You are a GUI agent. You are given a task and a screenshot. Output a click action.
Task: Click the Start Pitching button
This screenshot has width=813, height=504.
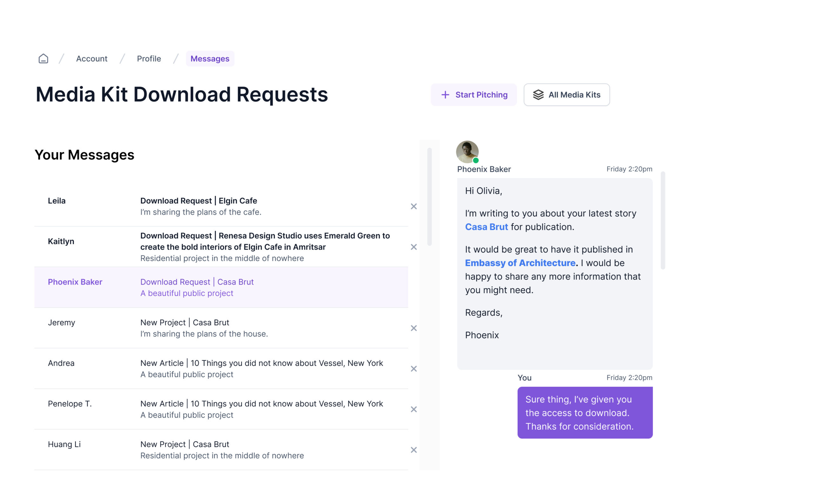pyautogui.click(x=473, y=95)
